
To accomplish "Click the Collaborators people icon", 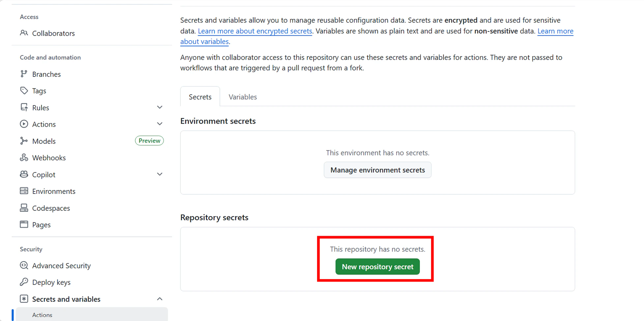I will pos(24,33).
